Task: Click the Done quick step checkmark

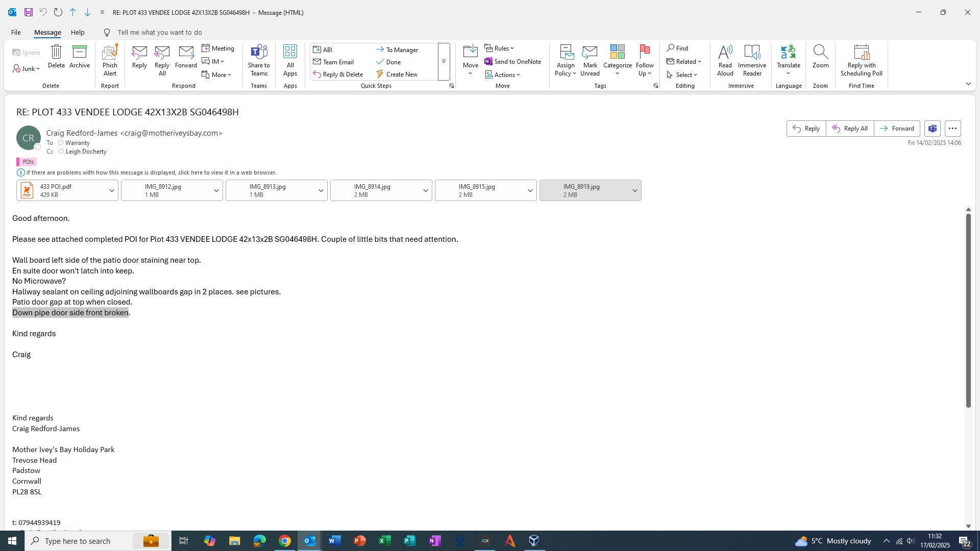Action: [x=380, y=62]
